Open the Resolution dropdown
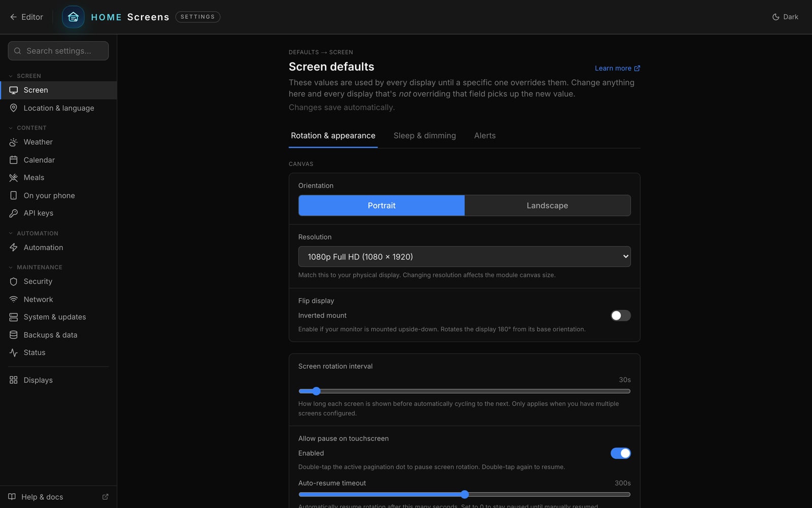 (464, 257)
